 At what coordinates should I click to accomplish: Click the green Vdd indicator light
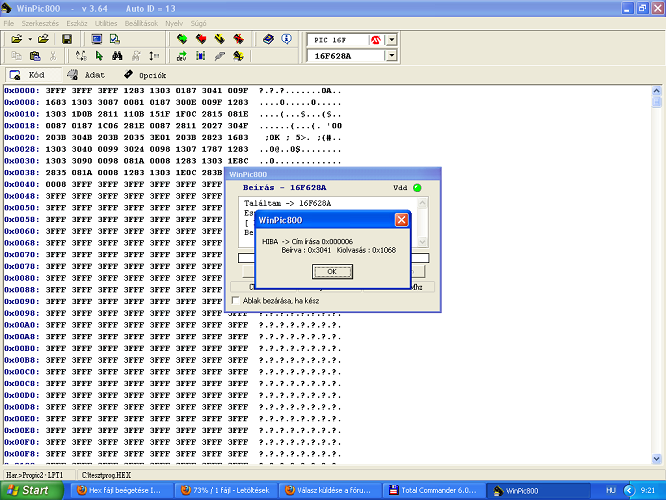(417, 188)
